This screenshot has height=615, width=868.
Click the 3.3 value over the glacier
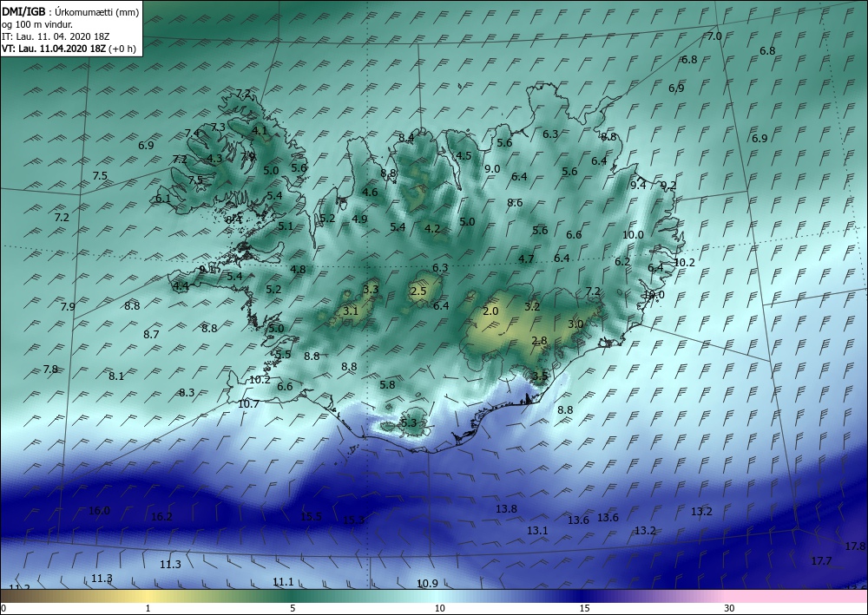(371, 289)
